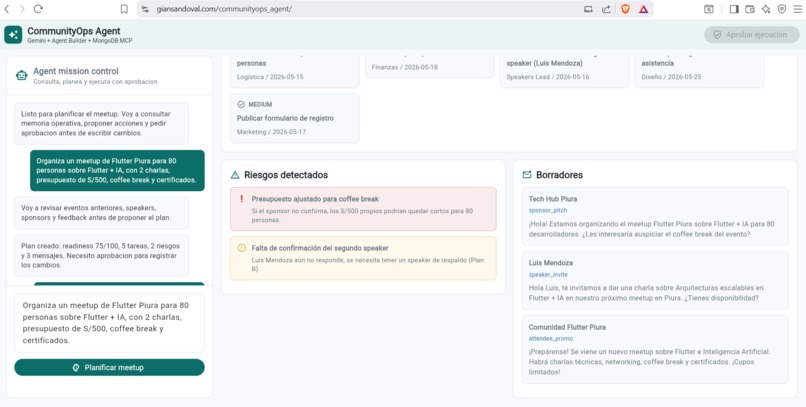Click the Listo para planificar el meetup message
Viewport: 806px width, 407px height.
pyautogui.click(x=101, y=123)
